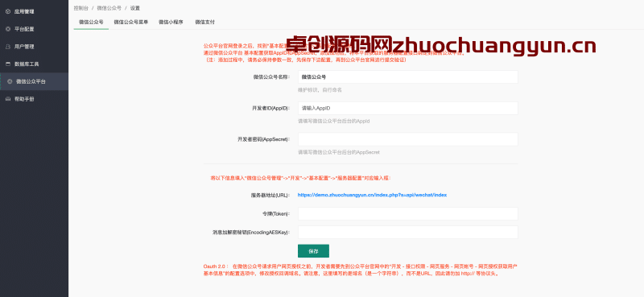
Task: Focus the 消息加解密秘钥(EncodingAESKey) input field
Action: [x=408, y=232]
